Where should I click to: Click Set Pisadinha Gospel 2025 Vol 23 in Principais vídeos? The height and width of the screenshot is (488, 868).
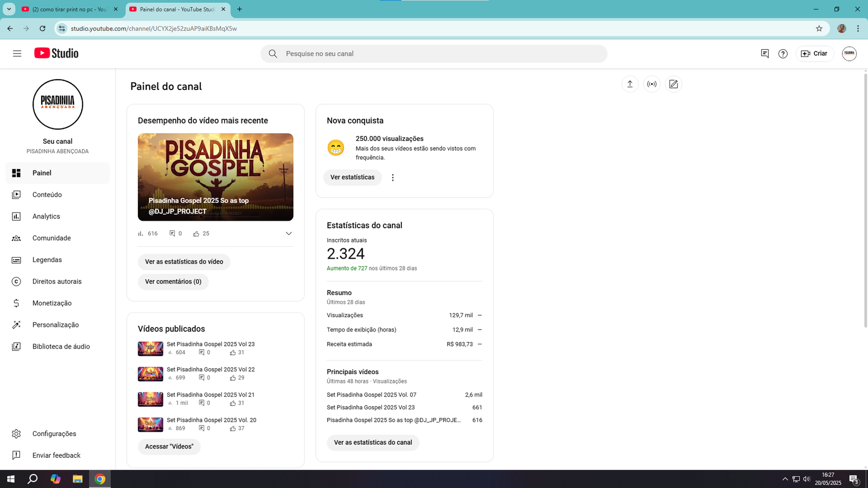[x=371, y=407]
